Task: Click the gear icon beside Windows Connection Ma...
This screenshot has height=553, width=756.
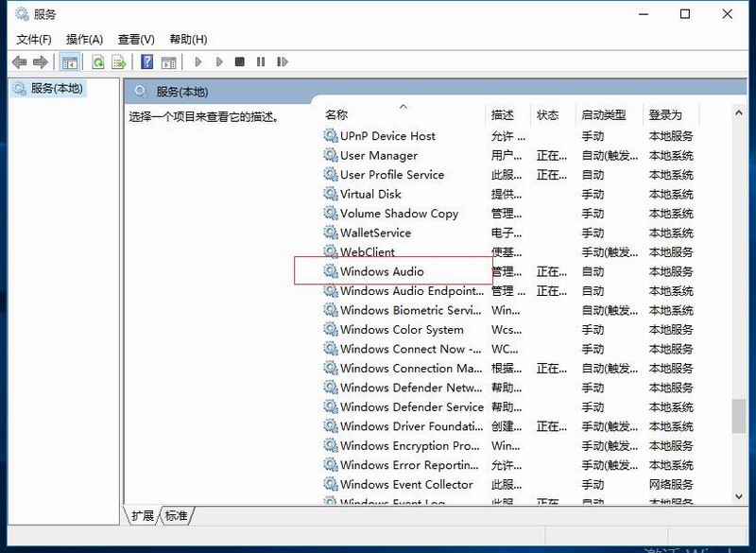Action: [330, 368]
